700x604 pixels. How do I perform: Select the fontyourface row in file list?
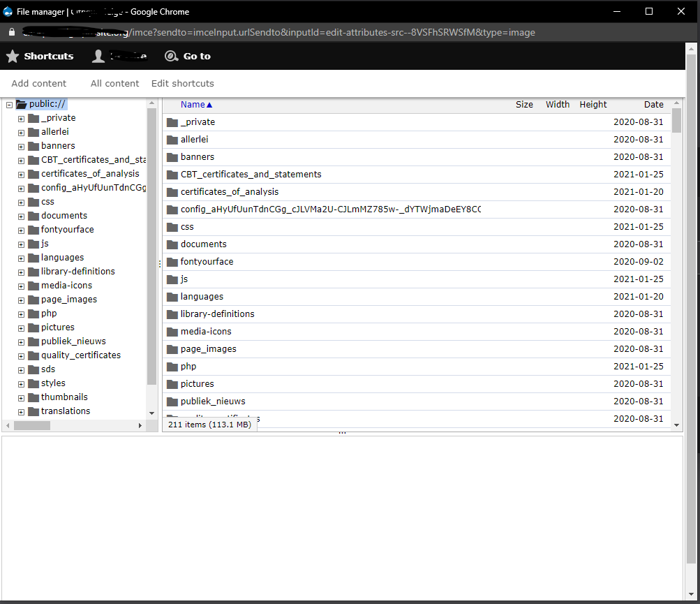tap(349, 262)
